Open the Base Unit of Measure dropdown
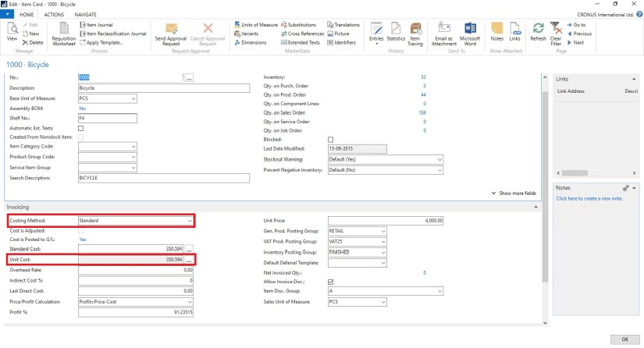Viewport: 644px width, 348px height. (x=133, y=98)
